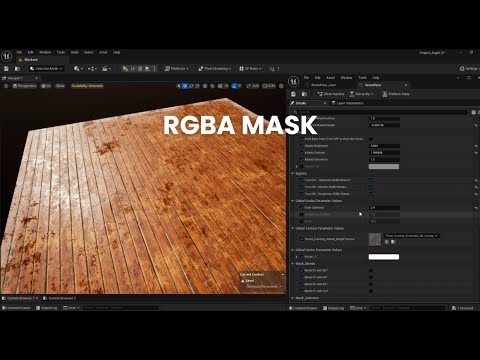Click the viewport hamburger options icon

pyautogui.click(x=6, y=86)
